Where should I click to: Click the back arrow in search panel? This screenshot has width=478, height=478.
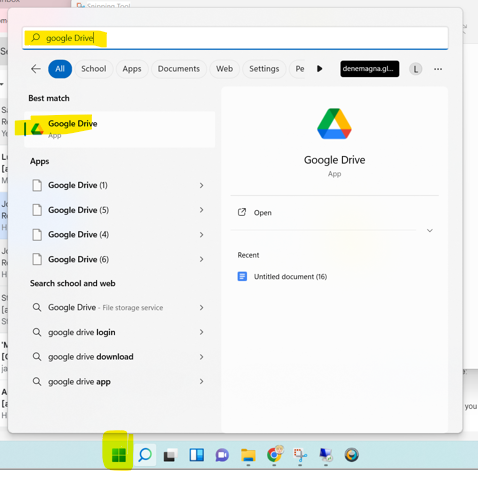pos(36,69)
